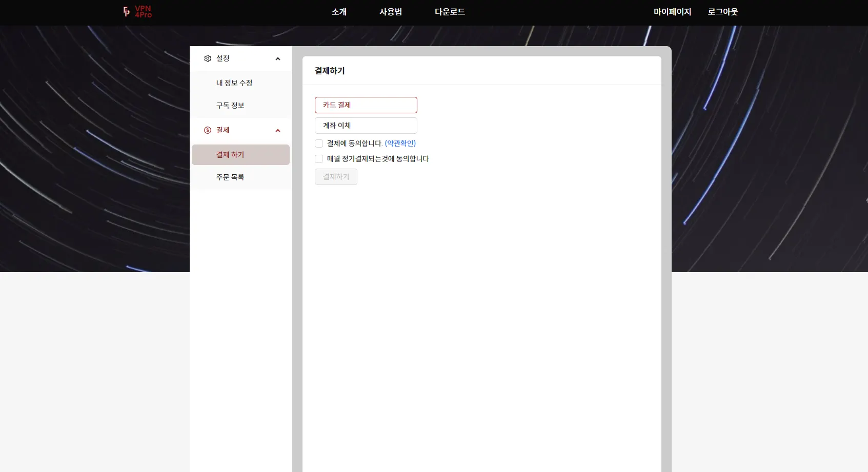Open the 소개 menu
This screenshot has width=868, height=472.
339,12
